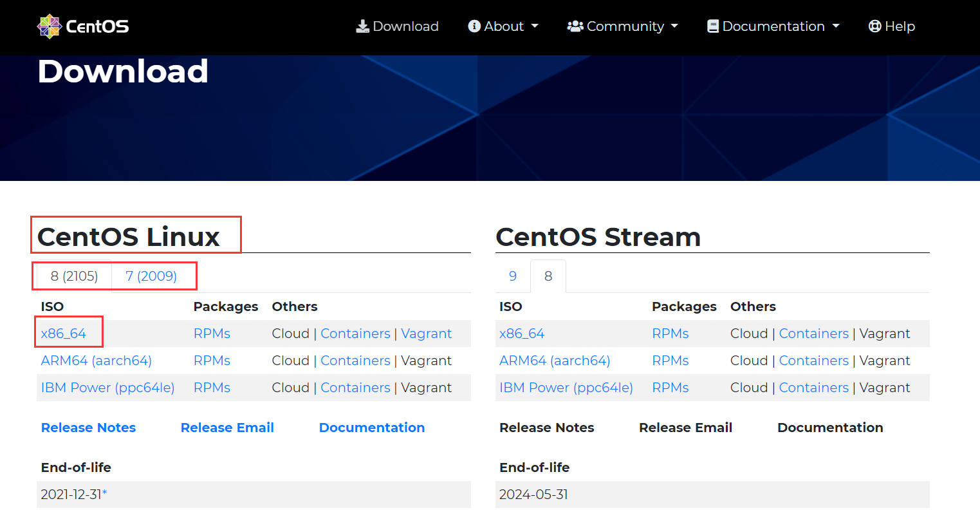This screenshot has width=980, height=519.
Task: Open x86_64 ISO link under CentOS Stream
Action: (x=522, y=334)
